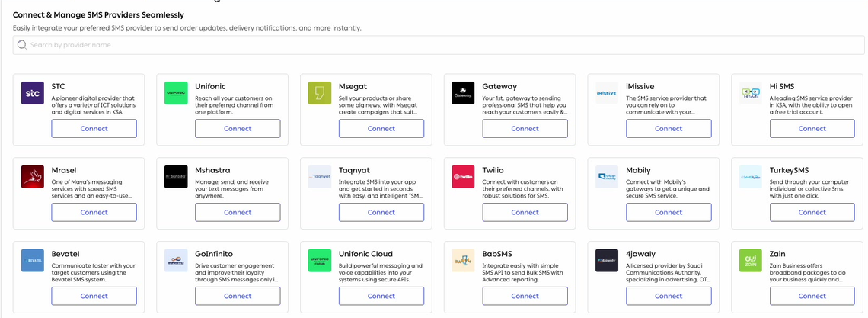
Task: Connect the Zain provider
Action: point(812,296)
